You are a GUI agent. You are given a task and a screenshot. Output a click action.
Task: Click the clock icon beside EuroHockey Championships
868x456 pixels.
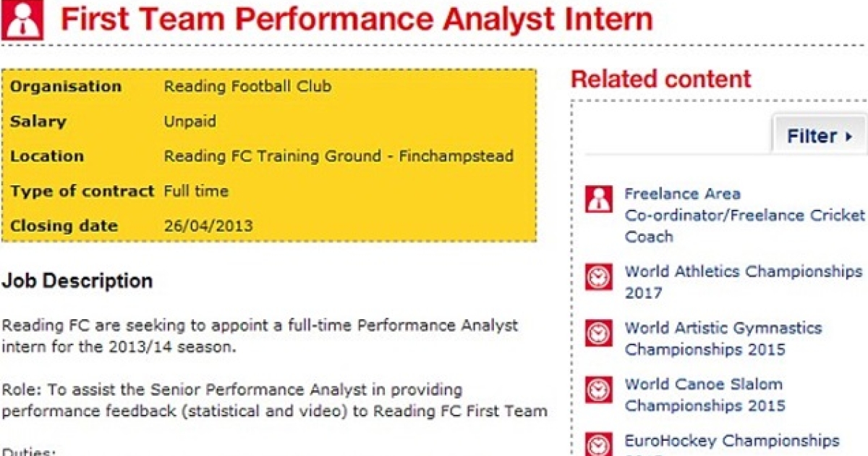pos(598,444)
